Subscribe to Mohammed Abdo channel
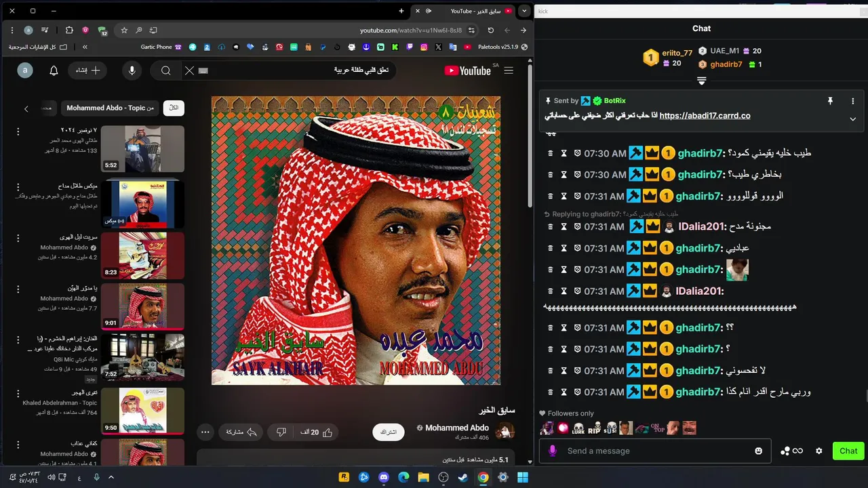The image size is (868, 488). point(389,432)
